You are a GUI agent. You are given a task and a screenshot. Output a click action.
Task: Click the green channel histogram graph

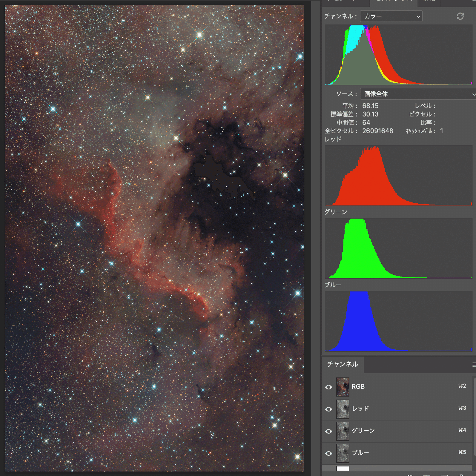click(x=399, y=248)
